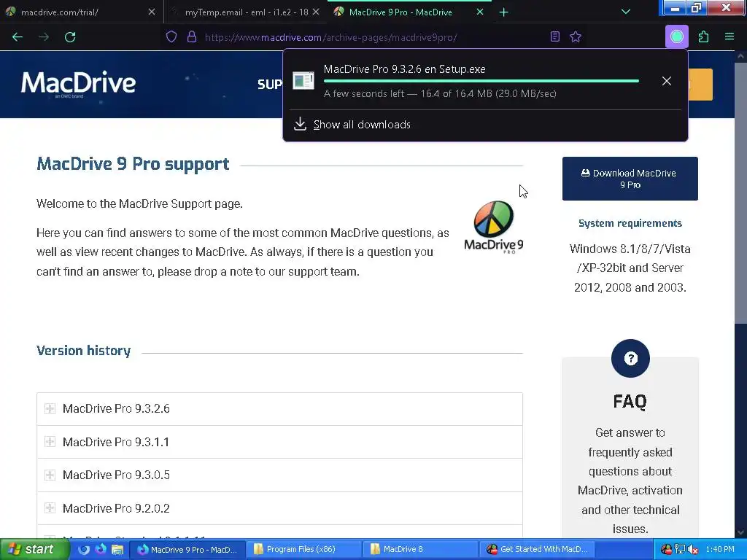Screen dimensions: 747x560
Task: List all tabs with the chevron
Action: 626,12
